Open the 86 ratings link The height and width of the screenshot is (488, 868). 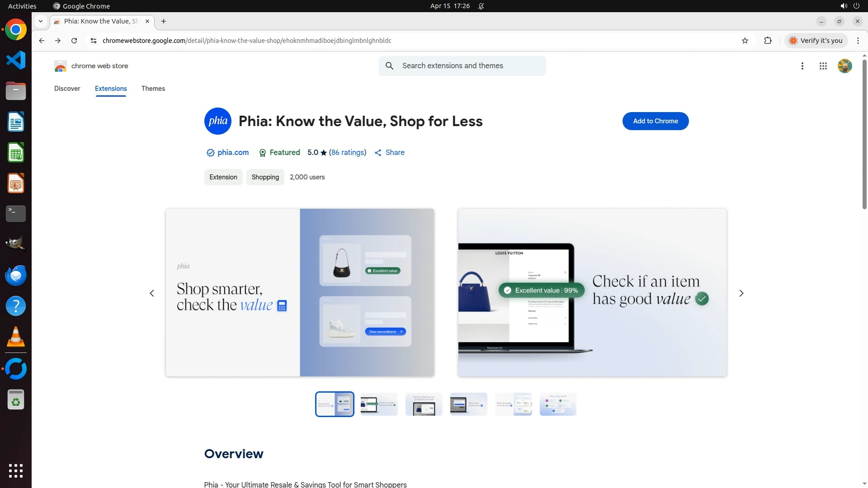347,153
